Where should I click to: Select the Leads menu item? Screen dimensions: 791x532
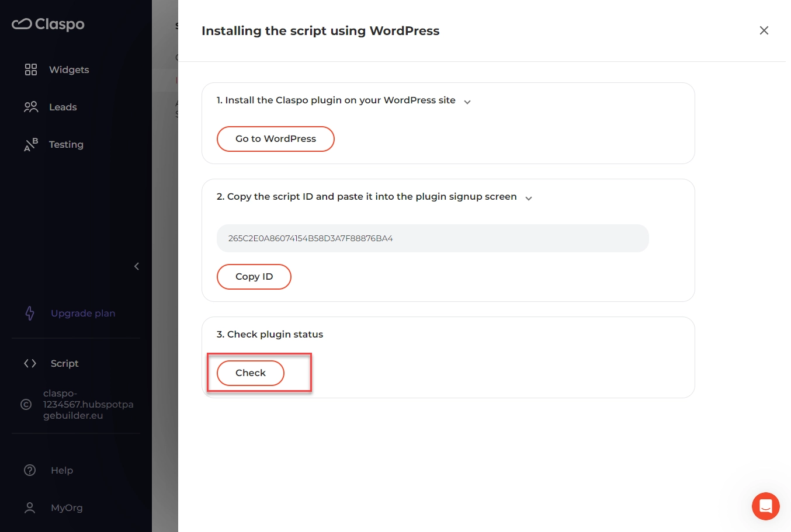click(63, 107)
